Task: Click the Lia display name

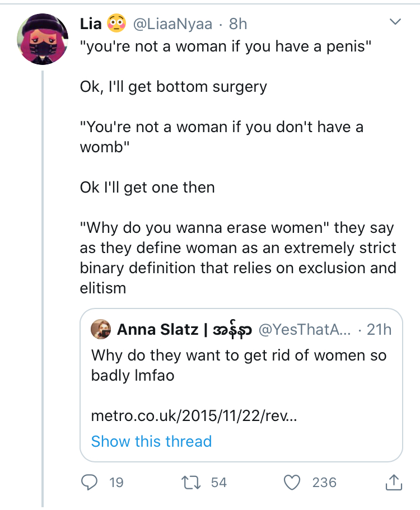Action: pos(91,24)
